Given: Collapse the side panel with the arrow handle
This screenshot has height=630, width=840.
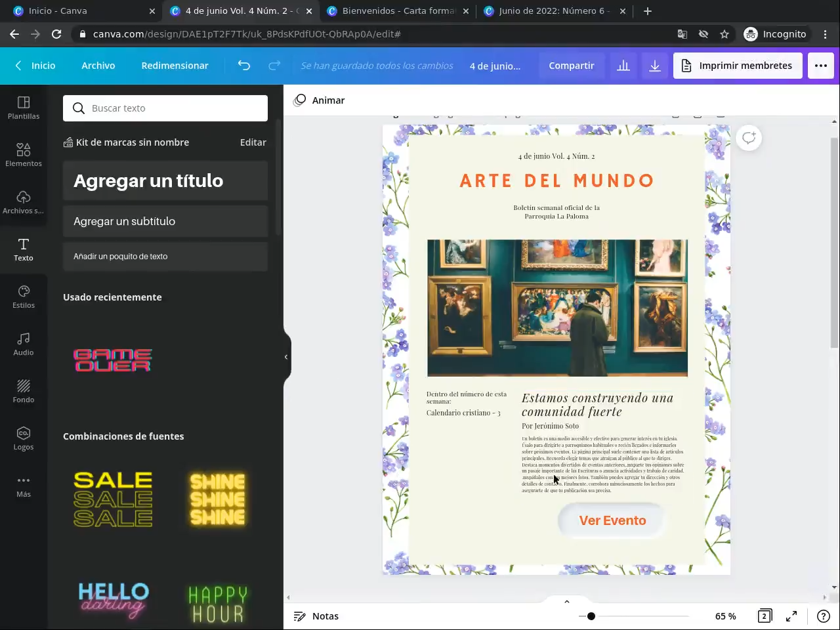Looking at the screenshot, I should [x=286, y=357].
